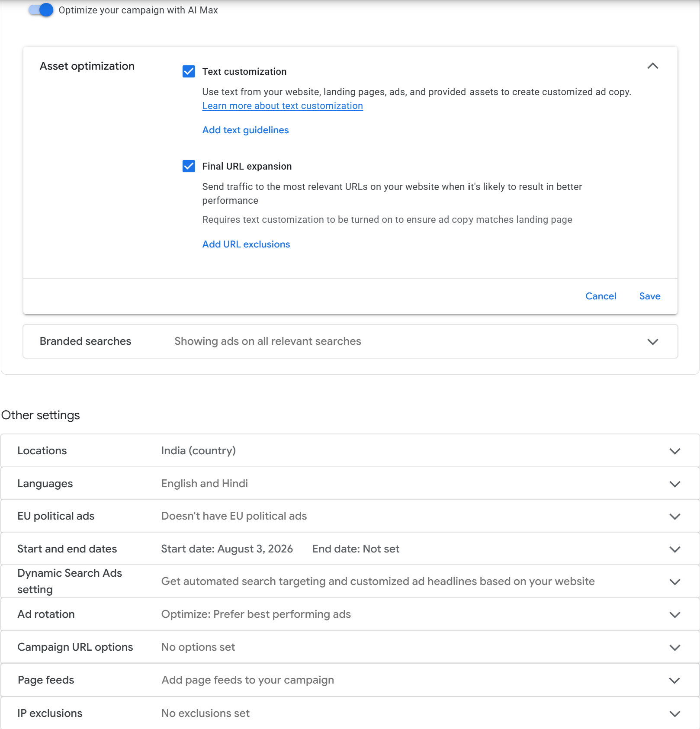This screenshot has height=729, width=700.
Task: Uncheck the Text customization checkbox
Action: tap(189, 71)
